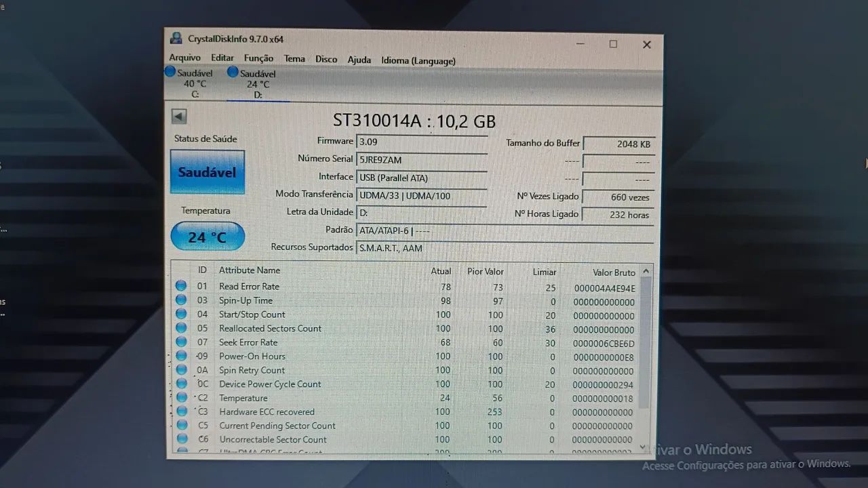Click the Uncorrectable Sector Count attribute name
This screenshot has height=488, width=868.
pyautogui.click(x=273, y=439)
